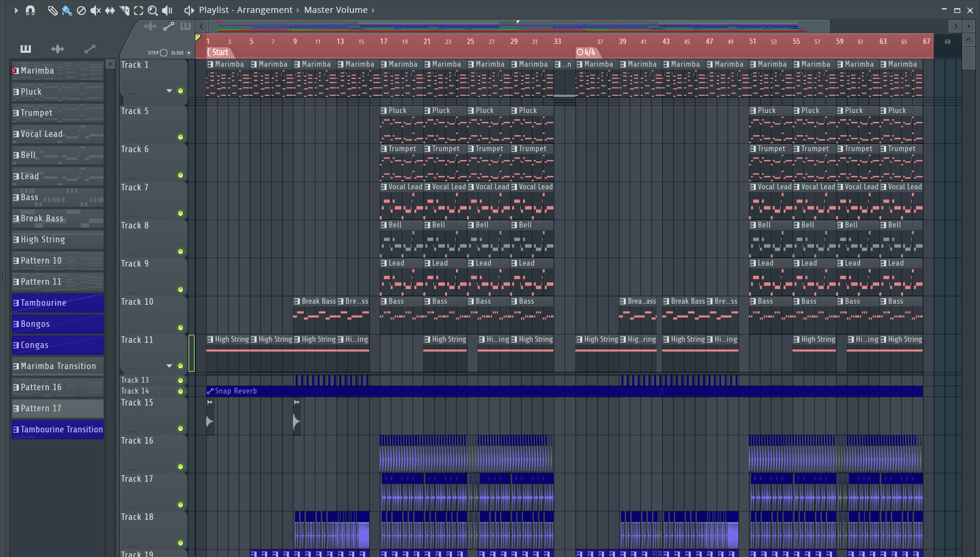
Task: Collapse Track 11 group arrow
Action: 169,366
